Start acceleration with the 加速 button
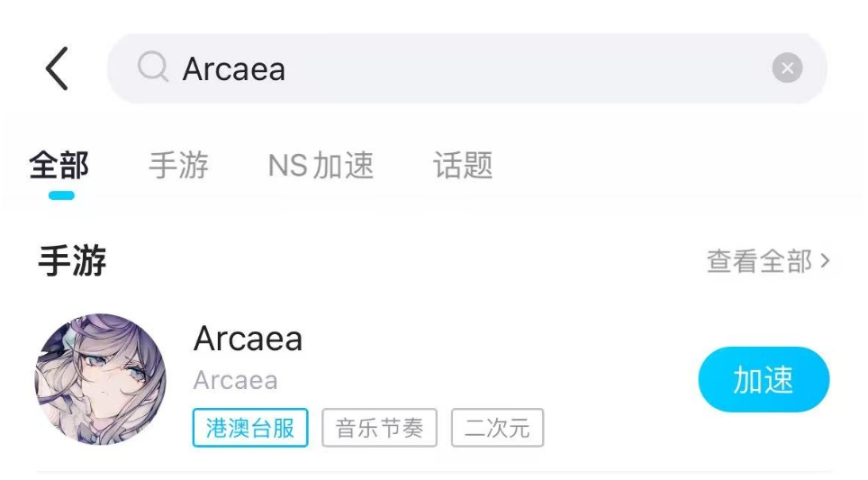Screen dimensions: 868x480 pyautogui.click(x=764, y=380)
